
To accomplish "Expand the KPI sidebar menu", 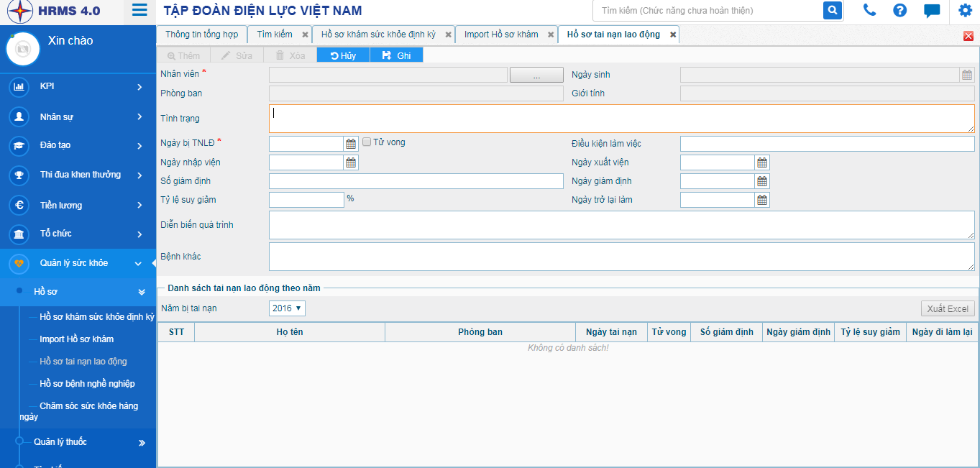I will coord(139,87).
